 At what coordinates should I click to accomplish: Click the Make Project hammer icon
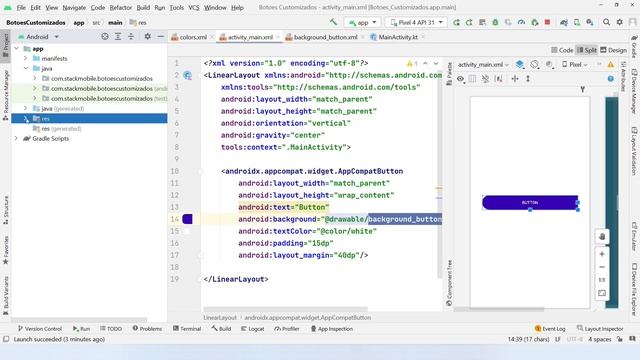333,22
